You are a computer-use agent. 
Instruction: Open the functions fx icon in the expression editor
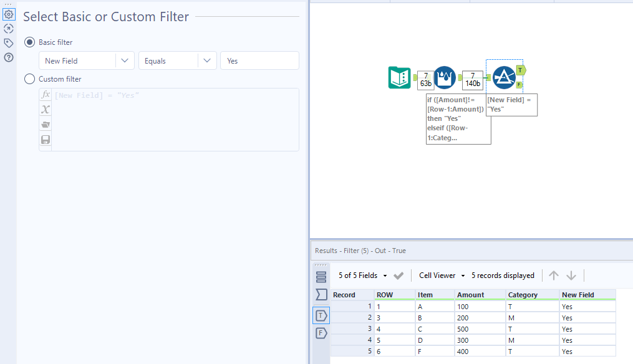click(x=44, y=94)
